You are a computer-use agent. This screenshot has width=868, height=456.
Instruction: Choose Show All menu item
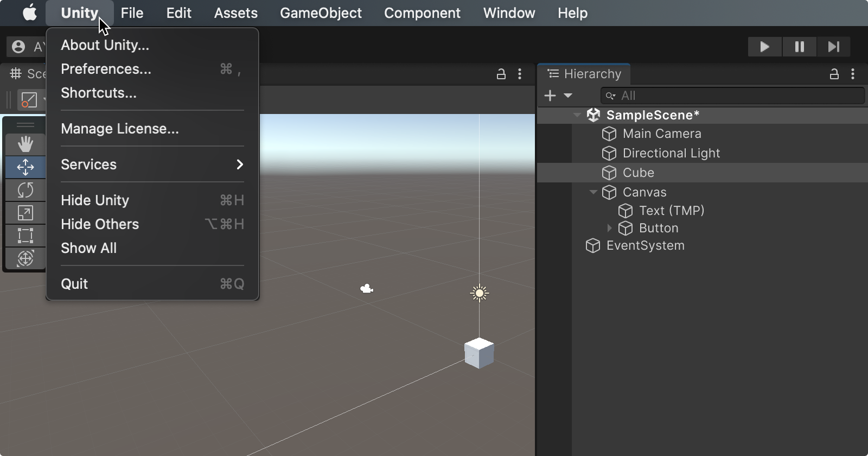(152, 248)
